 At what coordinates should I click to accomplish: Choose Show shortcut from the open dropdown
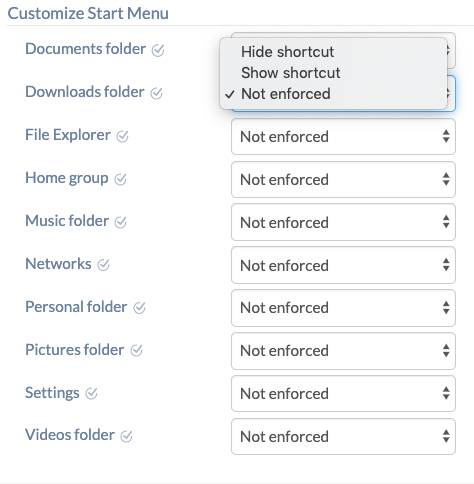tap(333, 73)
